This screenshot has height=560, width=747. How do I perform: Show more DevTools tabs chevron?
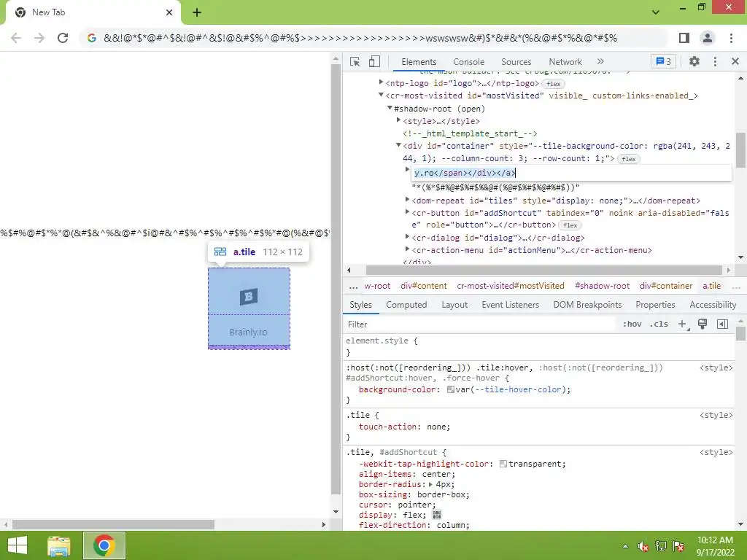600,61
